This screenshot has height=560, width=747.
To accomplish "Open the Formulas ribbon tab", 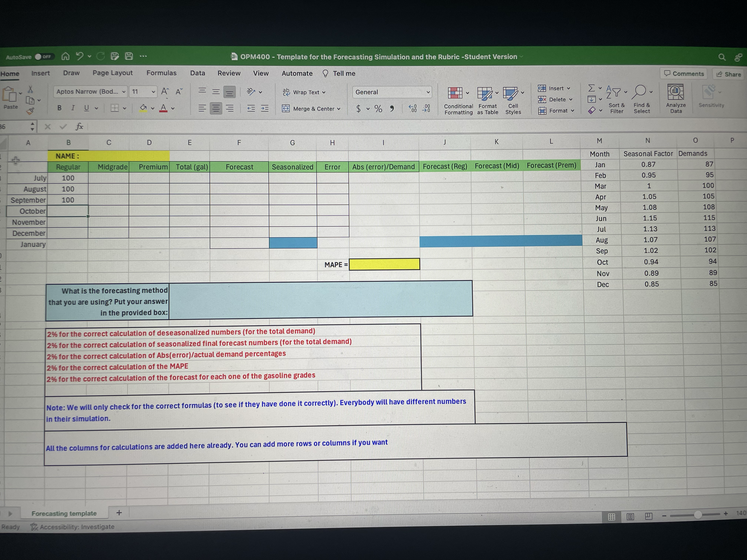I will pyautogui.click(x=161, y=73).
